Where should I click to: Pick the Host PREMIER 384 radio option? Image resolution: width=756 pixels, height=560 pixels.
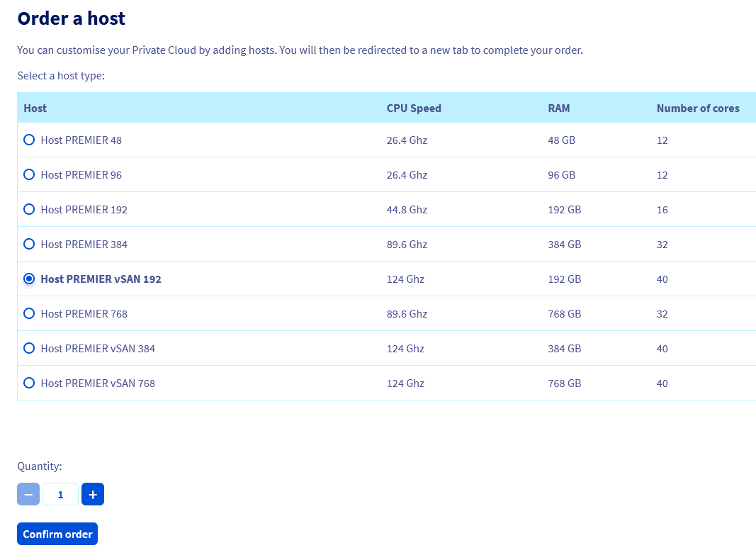pos(29,244)
